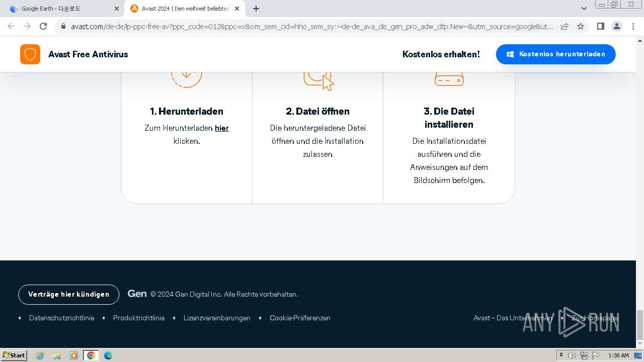Show hidden tray icons arrow
644x362 pixels.
coord(561,355)
